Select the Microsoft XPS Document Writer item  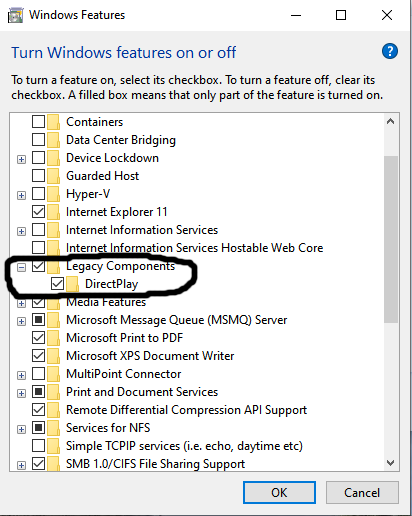(150, 356)
